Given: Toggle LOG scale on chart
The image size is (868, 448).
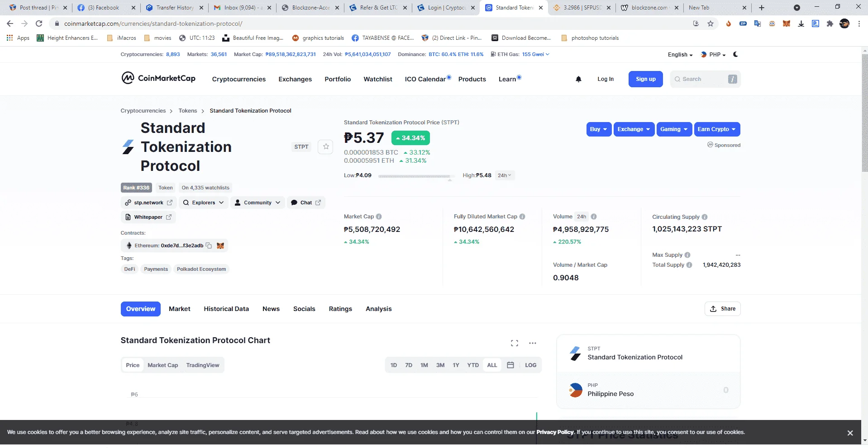Looking at the screenshot, I should [530, 365].
